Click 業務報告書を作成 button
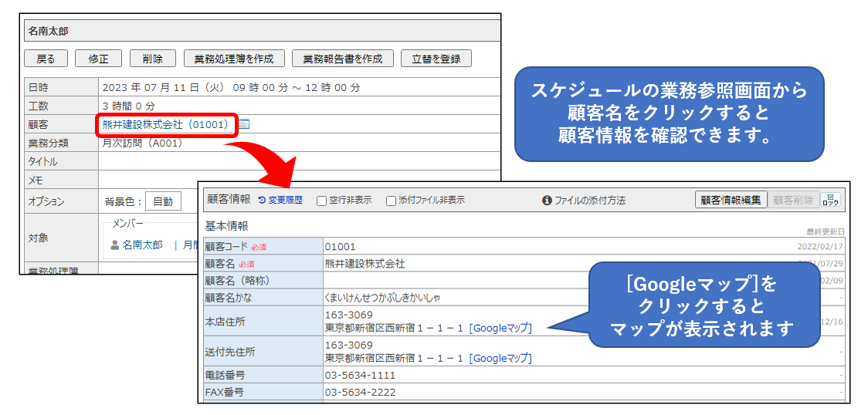This screenshot has height=415, width=868. click(342, 59)
